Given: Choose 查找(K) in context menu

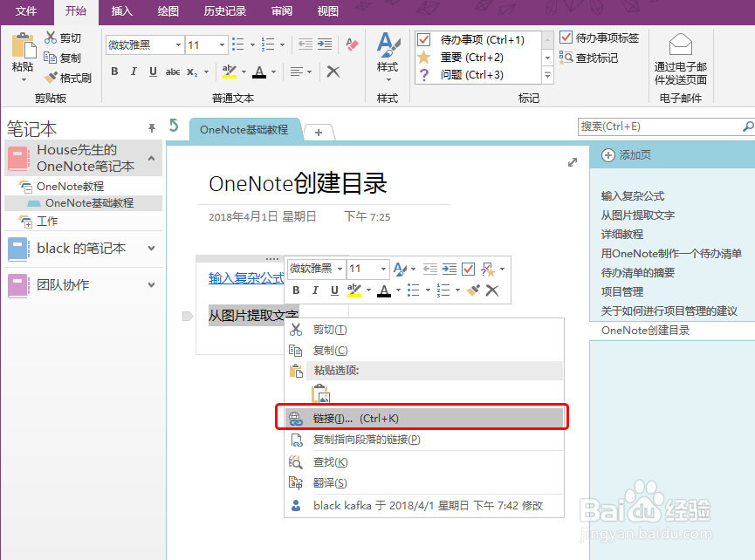Looking at the screenshot, I should point(423,461).
